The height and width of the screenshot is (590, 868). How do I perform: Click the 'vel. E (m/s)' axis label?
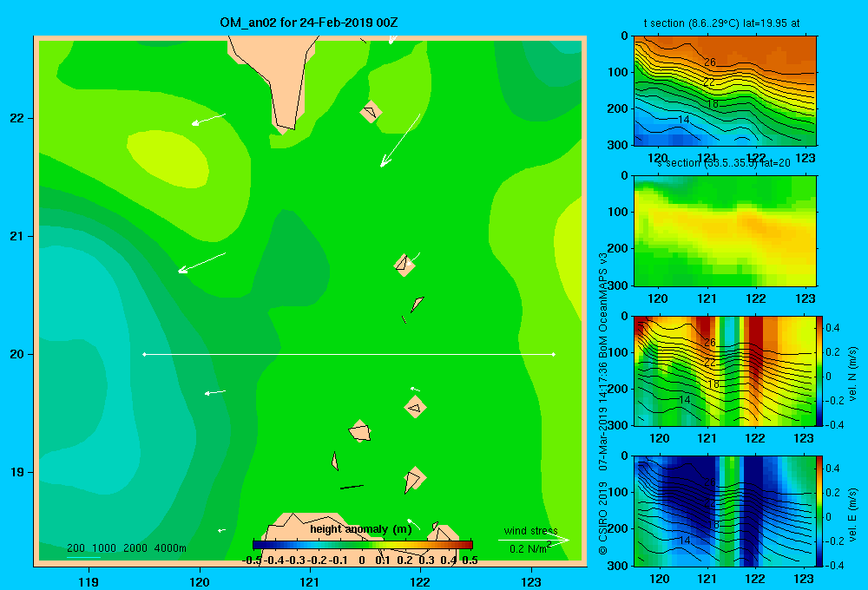coord(852,513)
